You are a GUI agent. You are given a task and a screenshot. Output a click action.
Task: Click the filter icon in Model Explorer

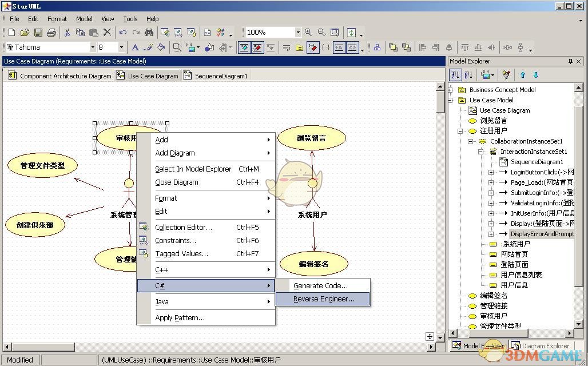(x=506, y=75)
